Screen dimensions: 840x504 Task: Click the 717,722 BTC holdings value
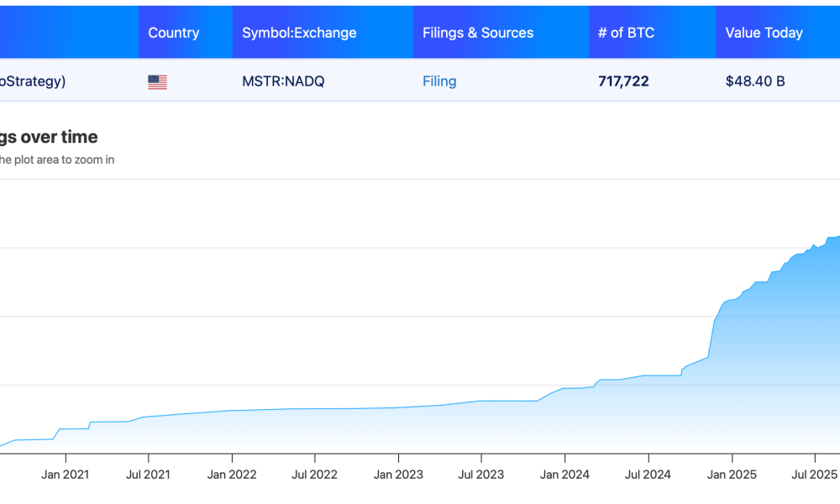(x=623, y=81)
